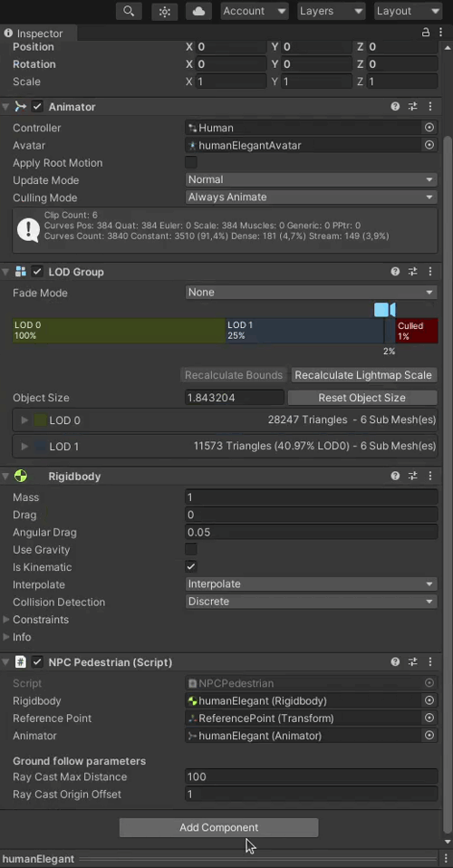Disable the LOD Group component checkbox

[x=37, y=271]
